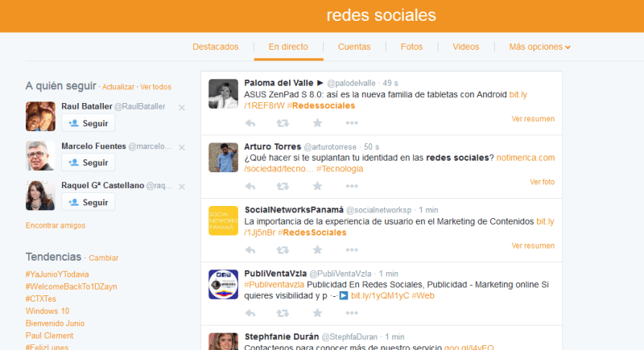Image resolution: width=644 pixels, height=350 pixels.
Task: Expand Ver foto on Arturo Torres's tweet
Action: pyautogui.click(x=542, y=182)
